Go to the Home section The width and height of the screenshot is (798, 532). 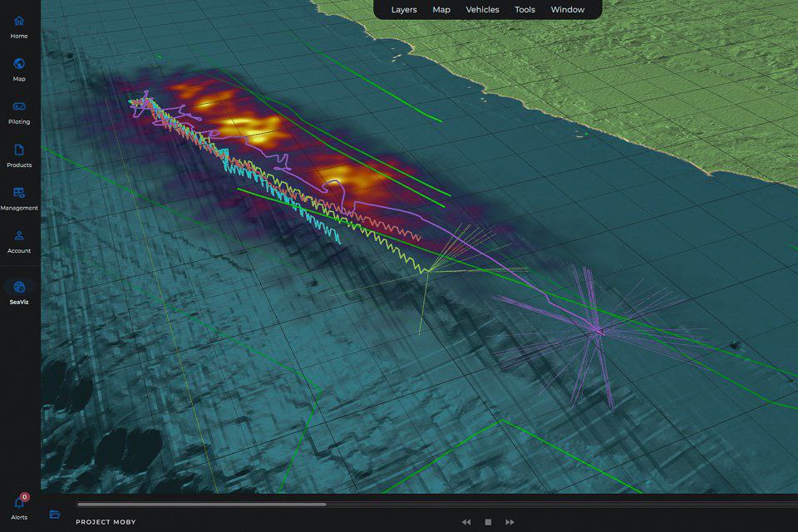[19, 22]
